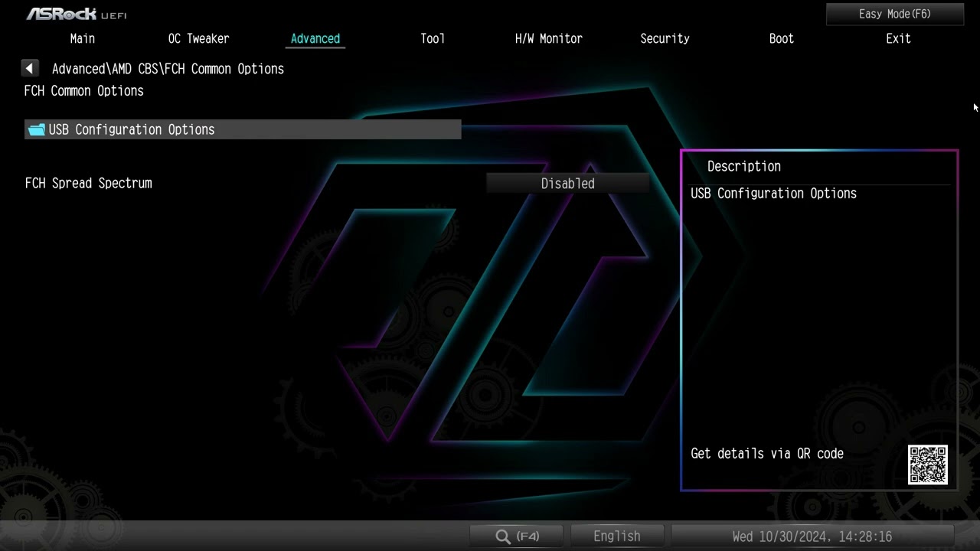This screenshot has width=980, height=551.
Task: Click the Description panel title
Action: [x=744, y=166]
